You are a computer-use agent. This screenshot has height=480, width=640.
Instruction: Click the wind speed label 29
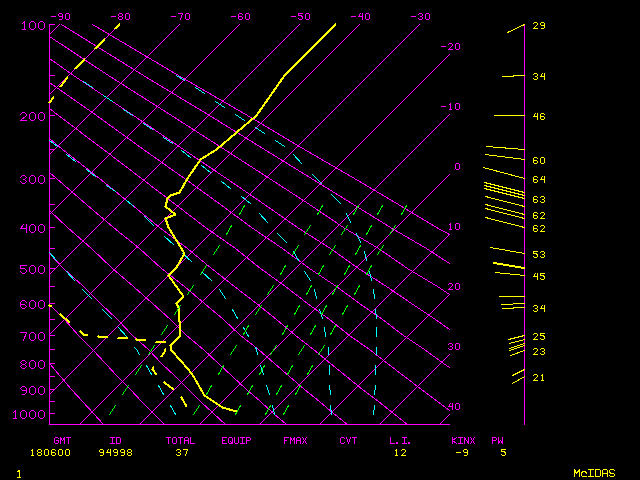[x=538, y=26]
